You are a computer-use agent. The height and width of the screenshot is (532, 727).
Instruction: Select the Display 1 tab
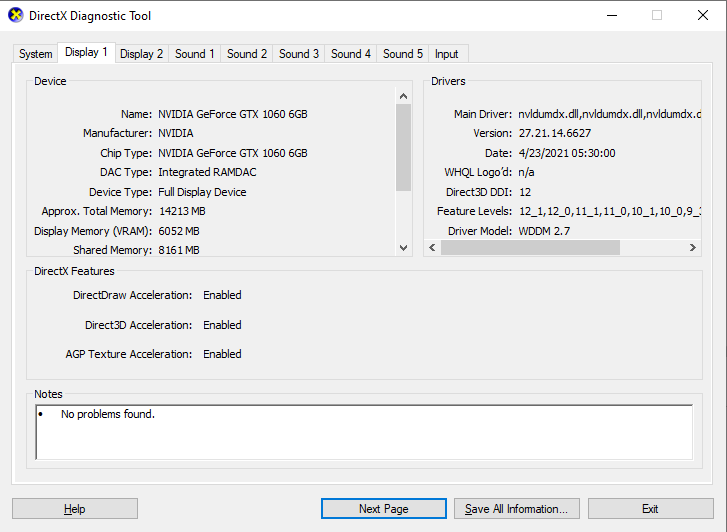click(86, 52)
